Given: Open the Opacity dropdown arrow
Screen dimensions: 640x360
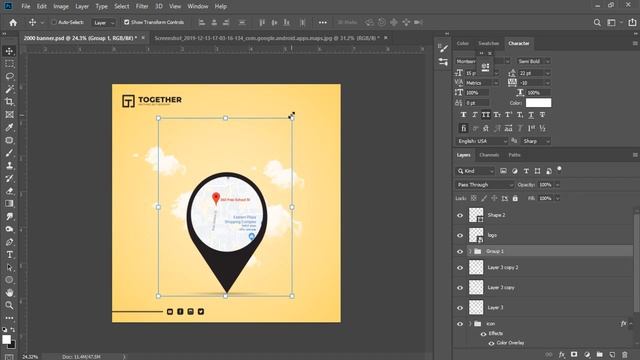Looking at the screenshot, I should click(x=557, y=185).
